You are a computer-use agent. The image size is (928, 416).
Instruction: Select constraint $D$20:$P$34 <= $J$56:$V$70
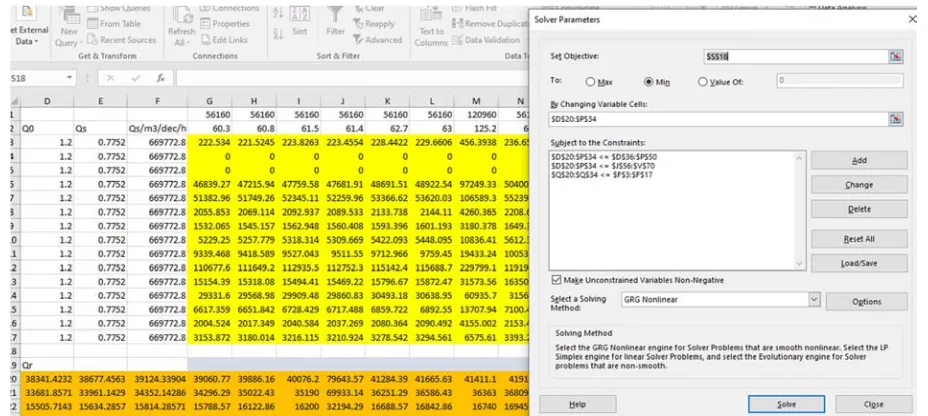(603, 166)
